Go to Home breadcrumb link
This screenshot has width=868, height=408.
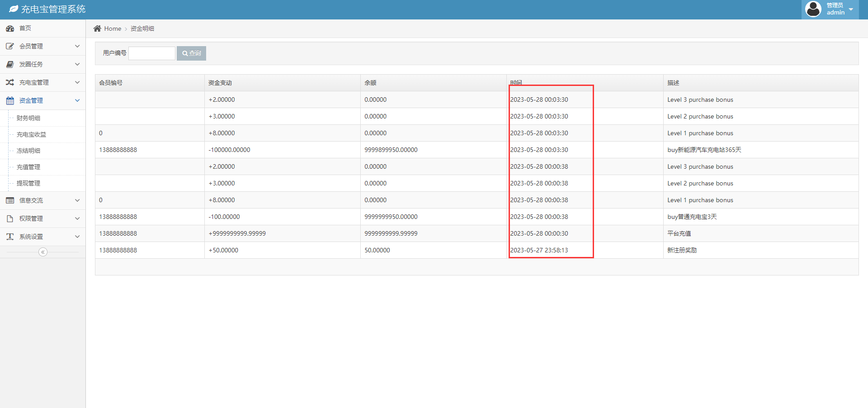pos(113,28)
